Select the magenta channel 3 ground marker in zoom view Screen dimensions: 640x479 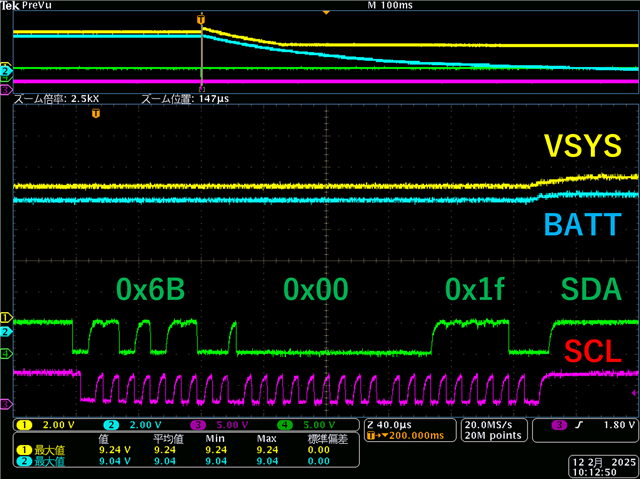pyautogui.click(x=6, y=404)
